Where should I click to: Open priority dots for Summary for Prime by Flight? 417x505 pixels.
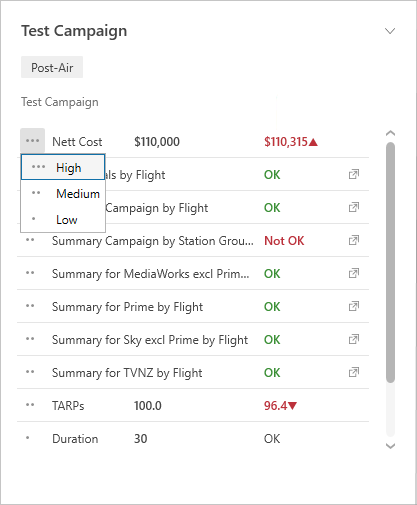(x=30, y=306)
